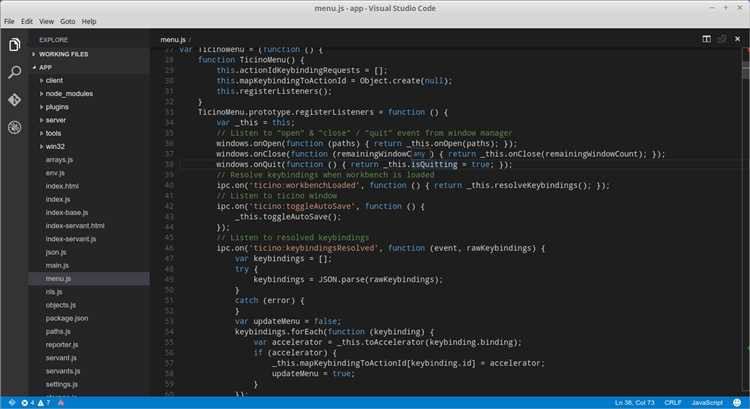Change language mode via JavaScript in status bar
This screenshot has width=750, height=409.
707,402
